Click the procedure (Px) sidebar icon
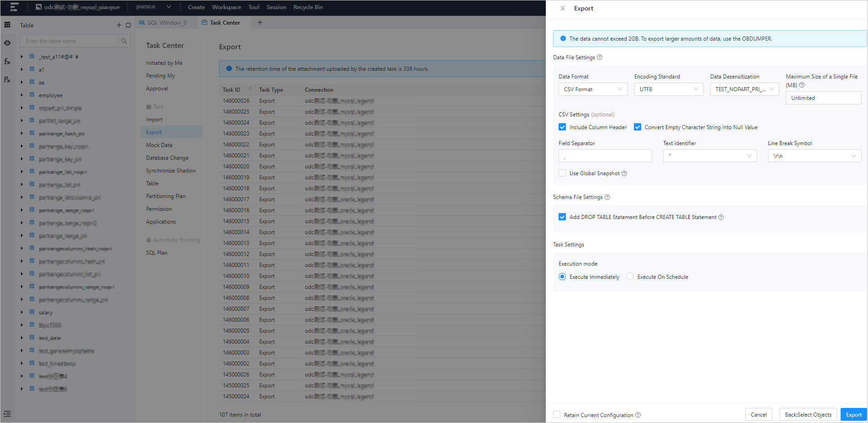The width and height of the screenshot is (868, 423). (7, 79)
